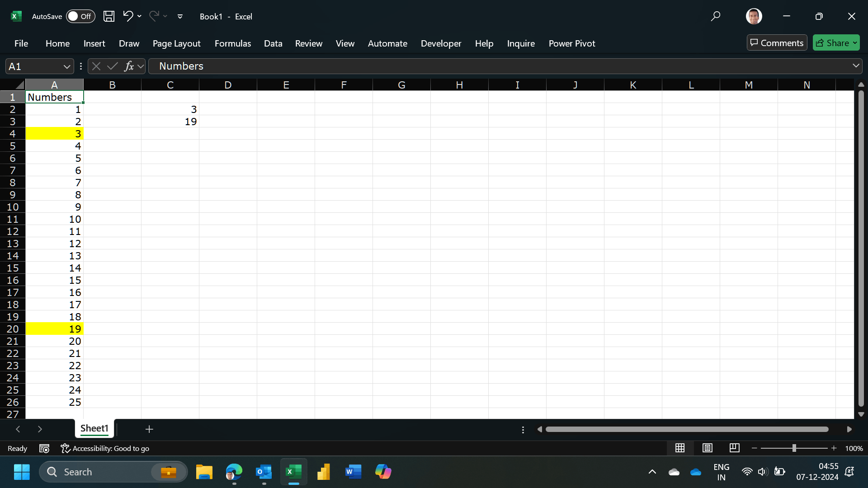
Task: Open the title bar search magnifier
Action: tap(715, 16)
